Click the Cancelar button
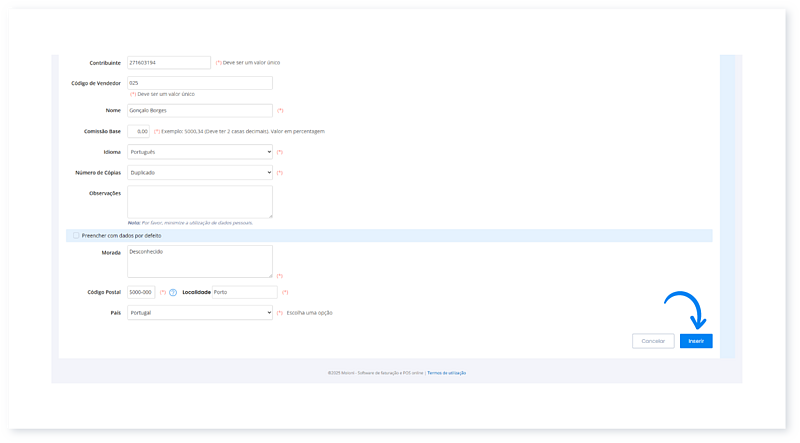 coord(653,341)
